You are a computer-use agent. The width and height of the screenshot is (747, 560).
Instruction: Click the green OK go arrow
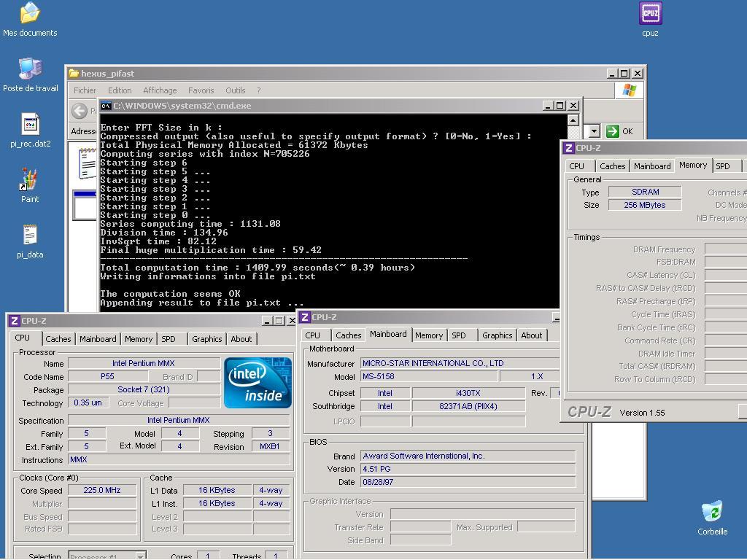pyautogui.click(x=612, y=131)
